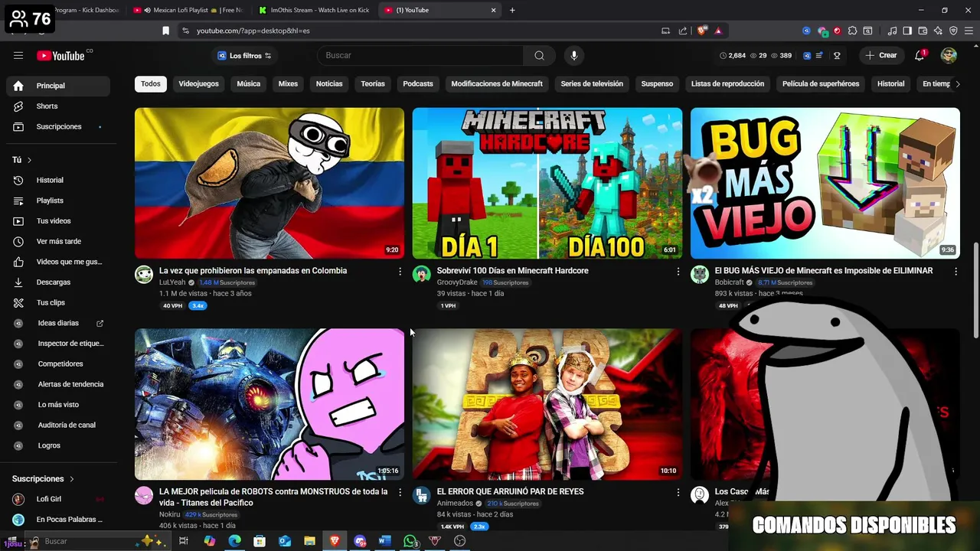
Task: Open Principal in the sidebar
Action: point(58,86)
